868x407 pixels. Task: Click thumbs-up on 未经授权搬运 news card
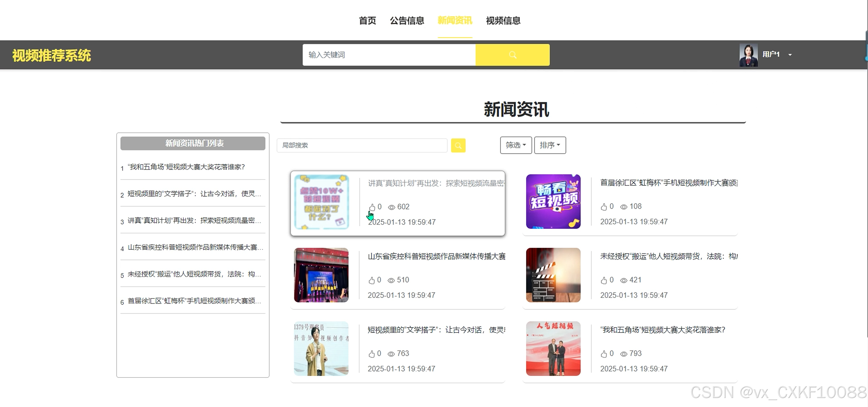point(603,280)
